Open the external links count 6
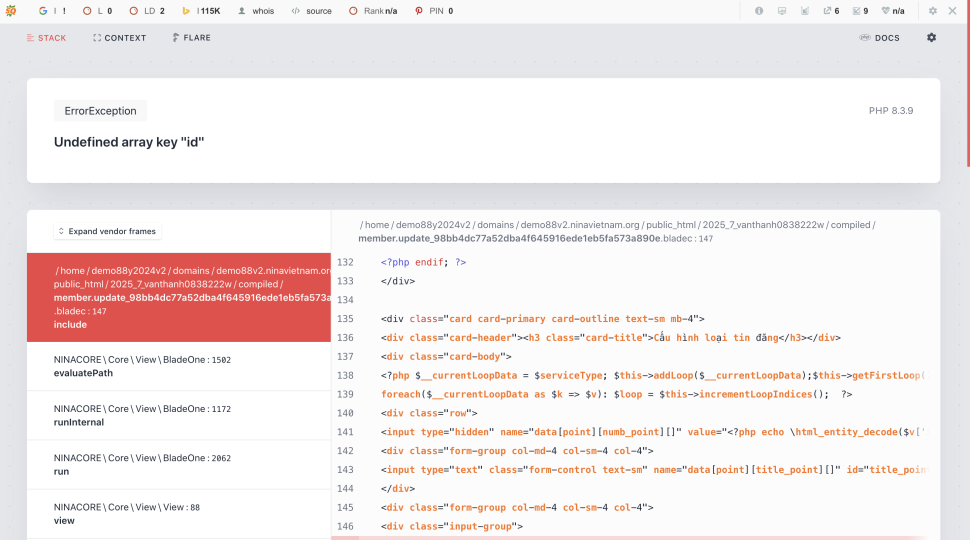 (x=831, y=11)
